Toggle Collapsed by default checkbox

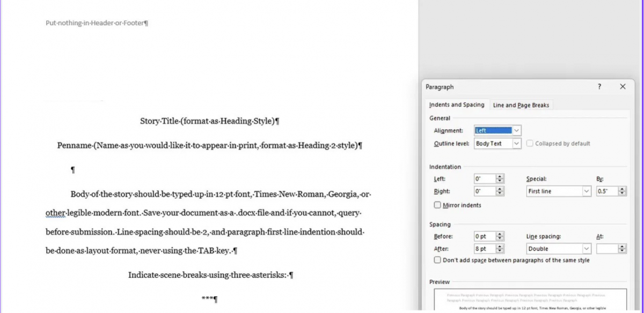tap(530, 144)
